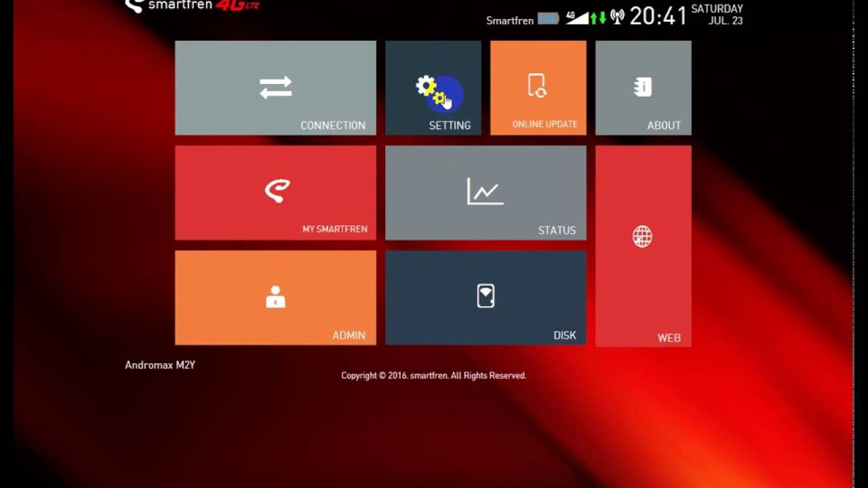
Task: Click the DISK label text
Action: click(565, 335)
